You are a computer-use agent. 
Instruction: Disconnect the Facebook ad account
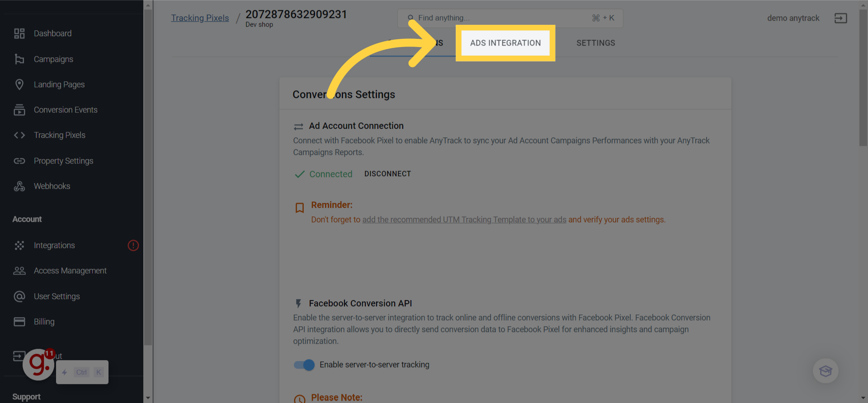(387, 174)
